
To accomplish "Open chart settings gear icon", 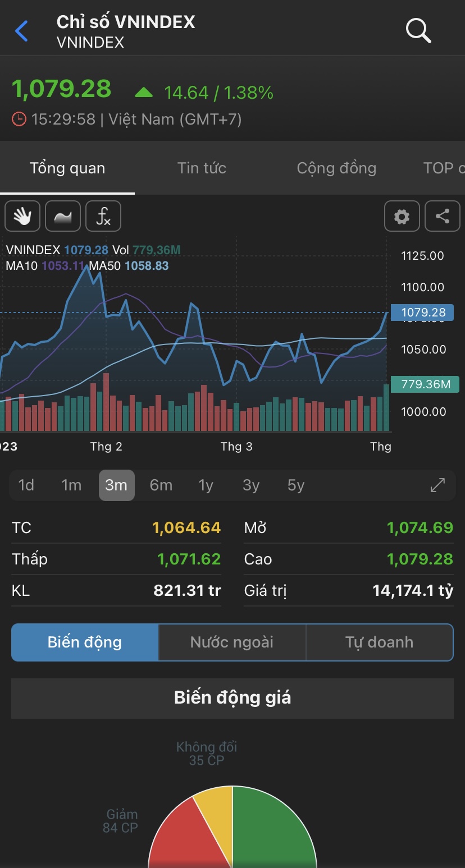I will 402,216.
